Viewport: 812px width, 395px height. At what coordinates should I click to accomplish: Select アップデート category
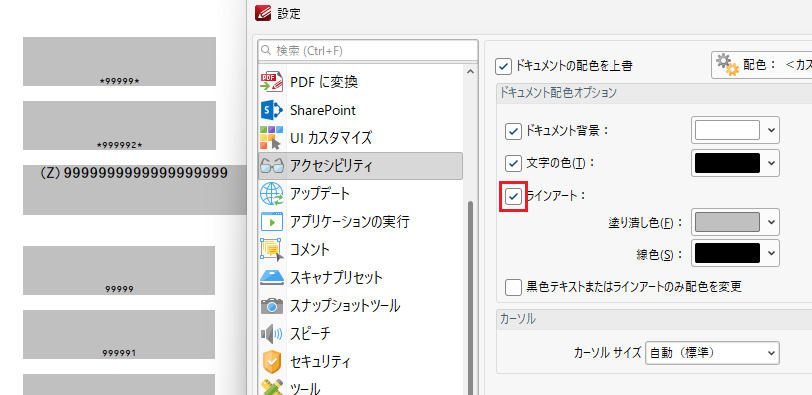click(360, 194)
